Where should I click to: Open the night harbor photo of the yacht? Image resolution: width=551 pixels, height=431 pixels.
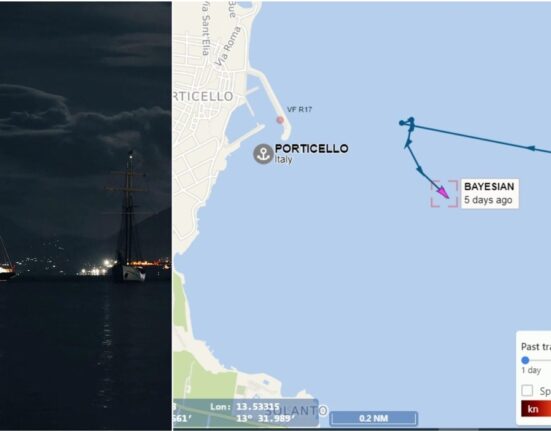pyautogui.click(x=86, y=215)
